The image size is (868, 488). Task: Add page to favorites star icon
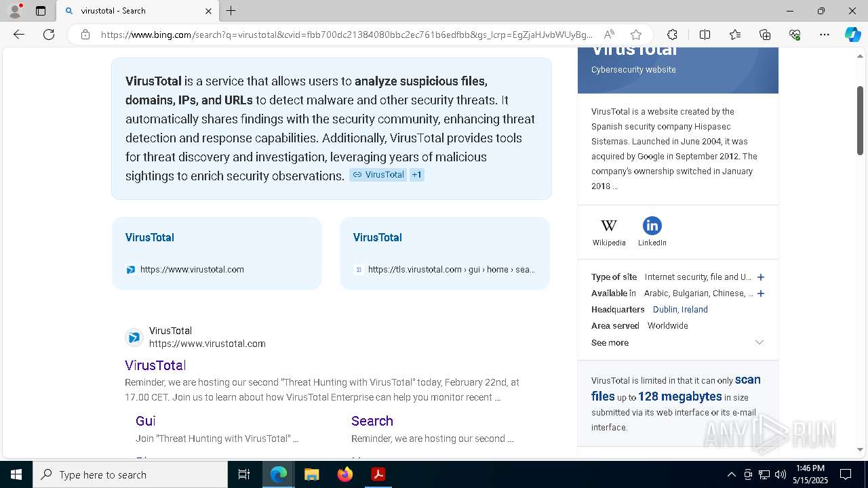click(635, 35)
